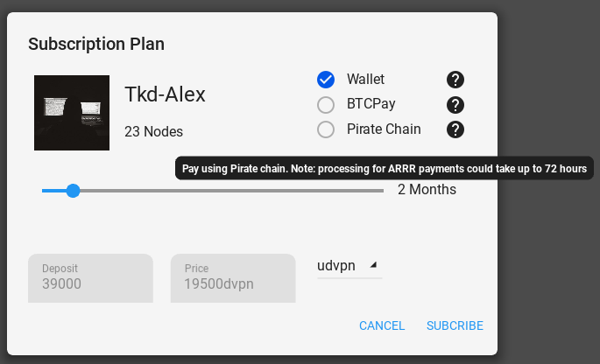Open the help icon next to Pirate Chain
Image resolution: width=600 pixels, height=364 pixels.
click(x=455, y=129)
